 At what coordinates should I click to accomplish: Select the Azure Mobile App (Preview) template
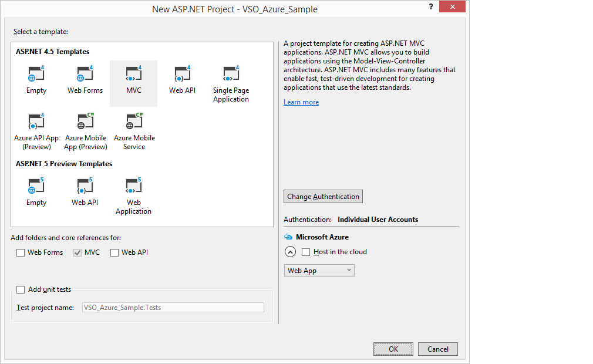coord(85,122)
